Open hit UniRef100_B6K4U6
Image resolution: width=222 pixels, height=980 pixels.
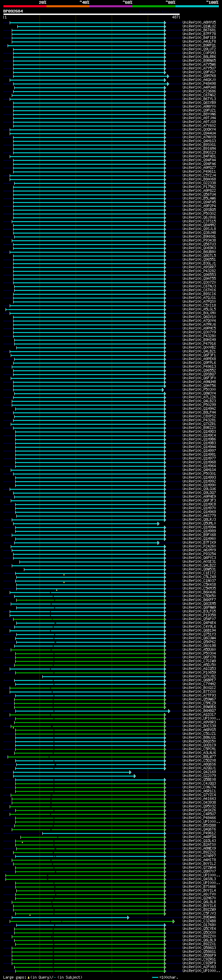point(199,592)
